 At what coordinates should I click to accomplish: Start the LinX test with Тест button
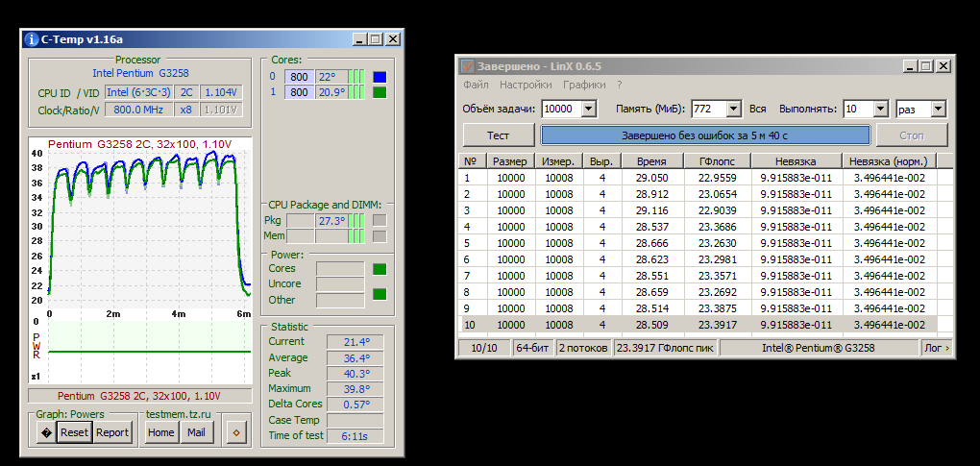tap(498, 135)
